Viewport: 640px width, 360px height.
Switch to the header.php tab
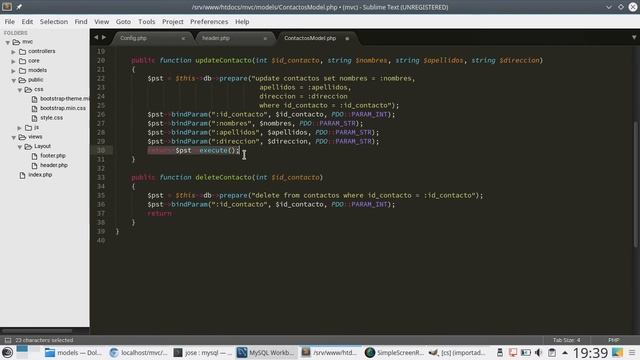coord(216,38)
